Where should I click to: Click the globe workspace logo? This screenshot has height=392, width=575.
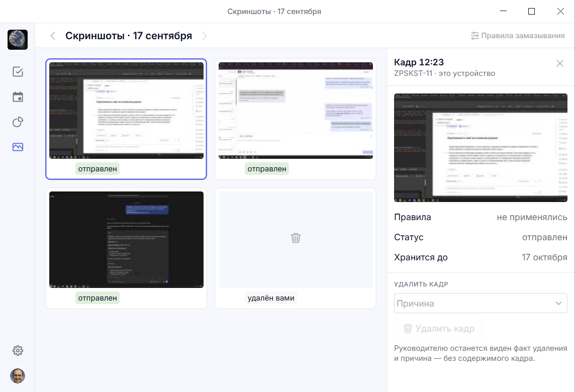18,40
